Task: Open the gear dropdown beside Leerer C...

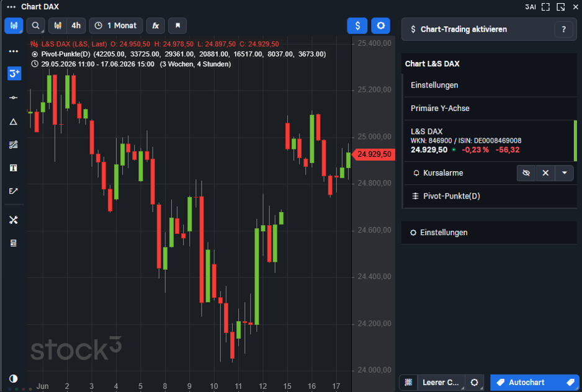Action: pos(475,382)
